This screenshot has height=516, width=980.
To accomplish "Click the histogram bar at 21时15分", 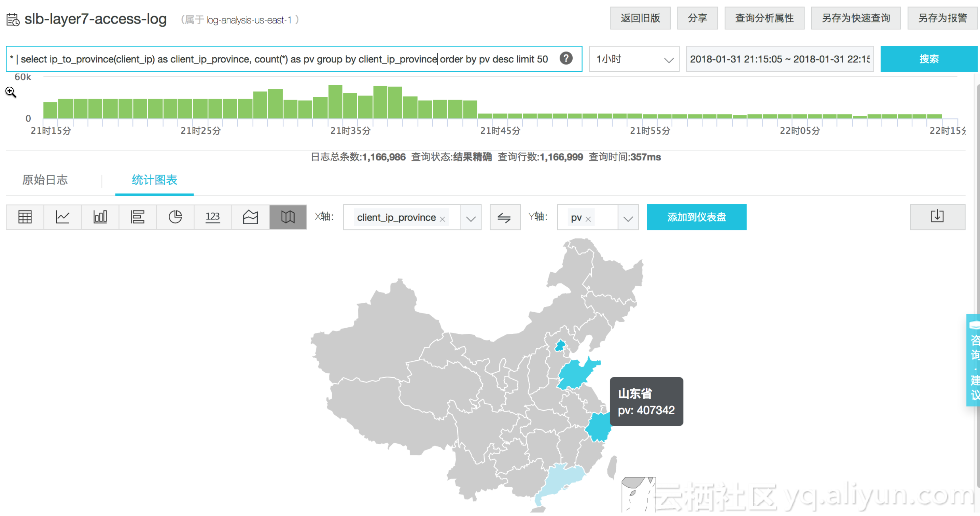I will point(50,110).
